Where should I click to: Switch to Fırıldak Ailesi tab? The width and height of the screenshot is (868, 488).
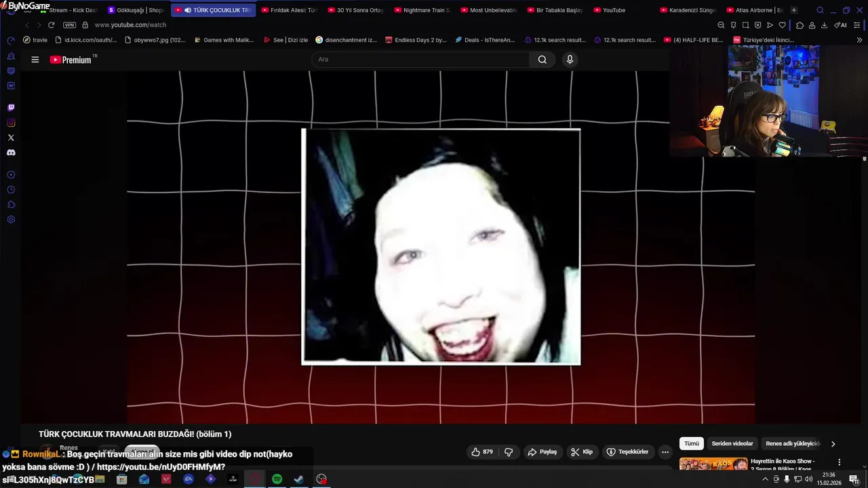click(288, 10)
